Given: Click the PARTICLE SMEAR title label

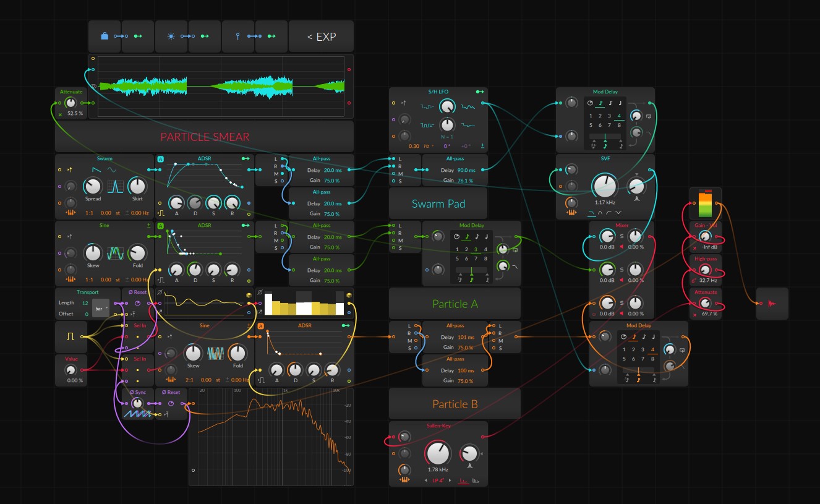Looking at the screenshot, I should pyautogui.click(x=205, y=137).
